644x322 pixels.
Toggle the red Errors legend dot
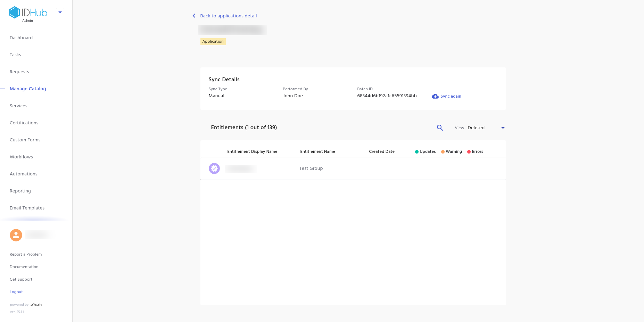click(469, 152)
